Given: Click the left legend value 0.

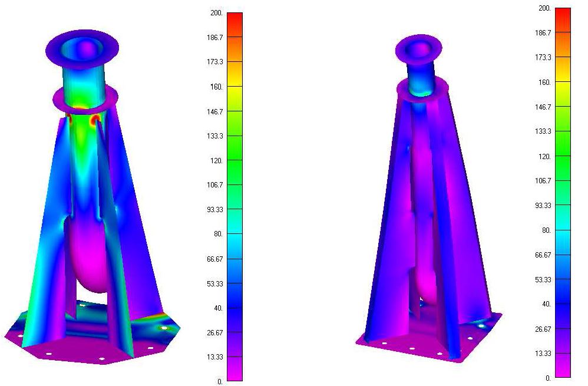Looking at the screenshot, I should pyautogui.click(x=220, y=381).
